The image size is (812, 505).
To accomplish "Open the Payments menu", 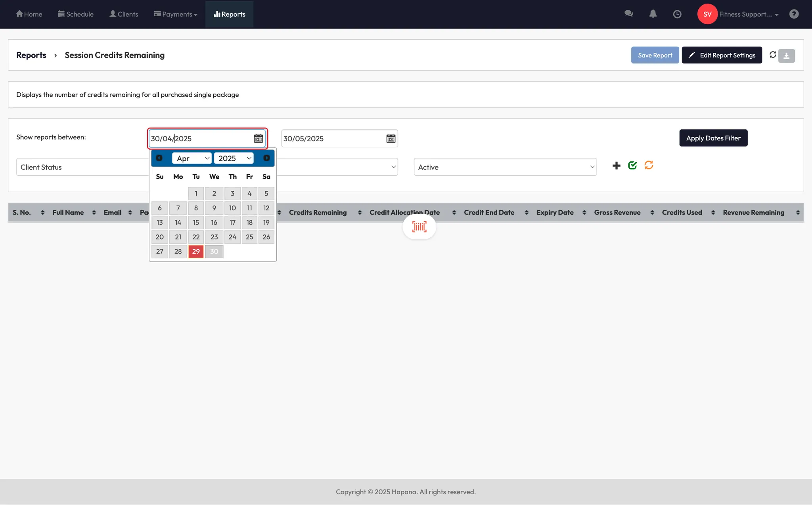I will [176, 14].
